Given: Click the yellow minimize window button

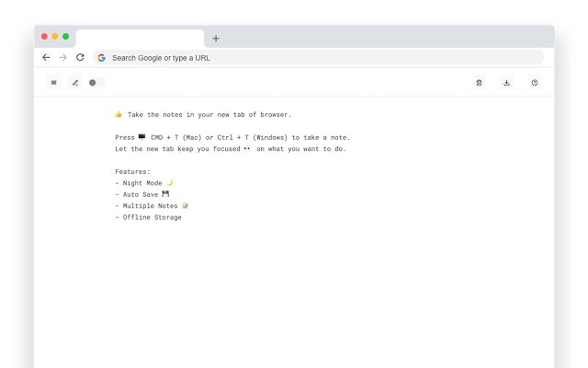Looking at the screenshot, I should (x=55, y=37).
